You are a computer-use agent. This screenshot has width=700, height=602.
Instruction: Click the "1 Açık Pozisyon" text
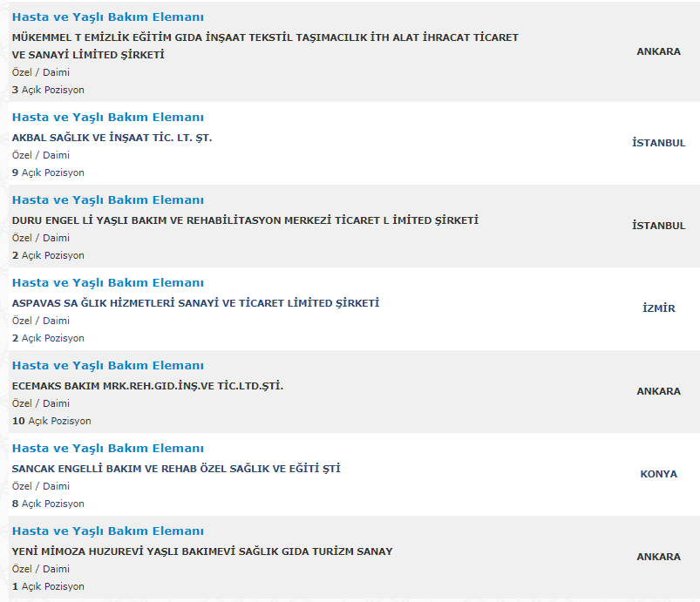pyautogui.click(x=48, y=586)
